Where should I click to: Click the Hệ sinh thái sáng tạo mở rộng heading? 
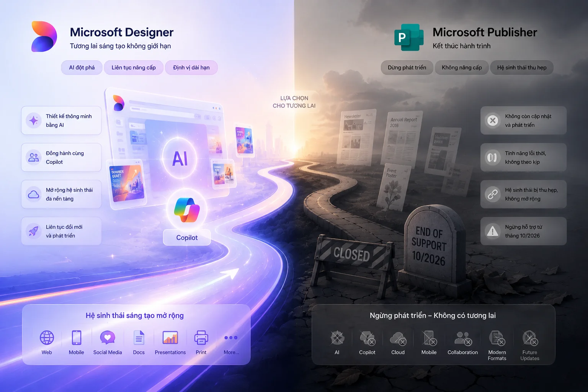(135, 315)
